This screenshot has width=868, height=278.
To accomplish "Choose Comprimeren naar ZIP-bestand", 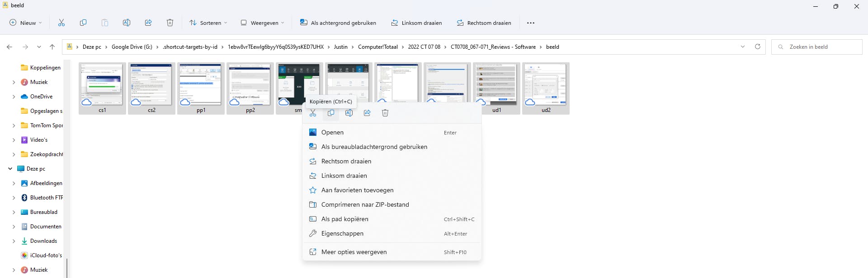I will click(x=392, y=204).
